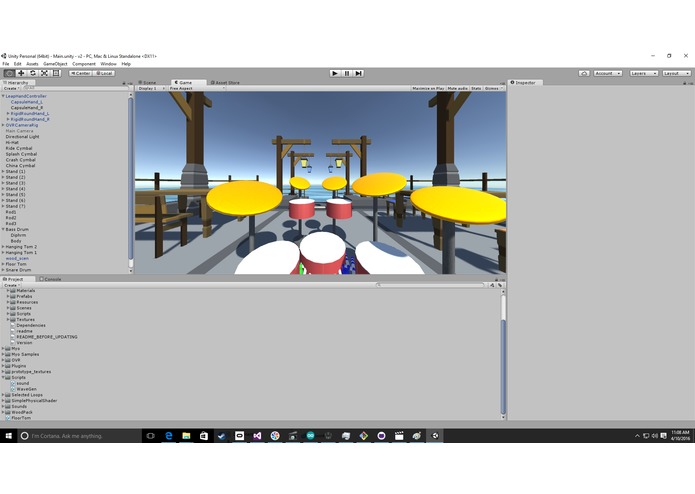Toggle handle rotation with the Local button
695x494 pixels.
click(x=104, y=73)
